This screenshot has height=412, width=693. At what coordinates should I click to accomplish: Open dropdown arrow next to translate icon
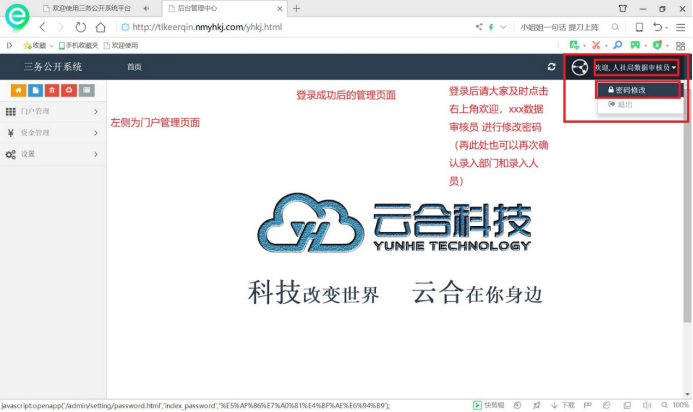[x=584, y=46]
